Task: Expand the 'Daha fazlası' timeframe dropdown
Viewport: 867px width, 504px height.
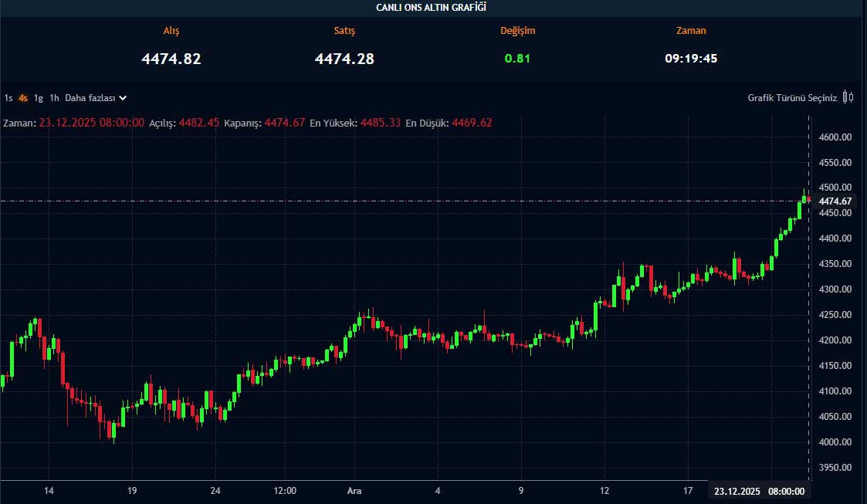Action: [96, 98]
